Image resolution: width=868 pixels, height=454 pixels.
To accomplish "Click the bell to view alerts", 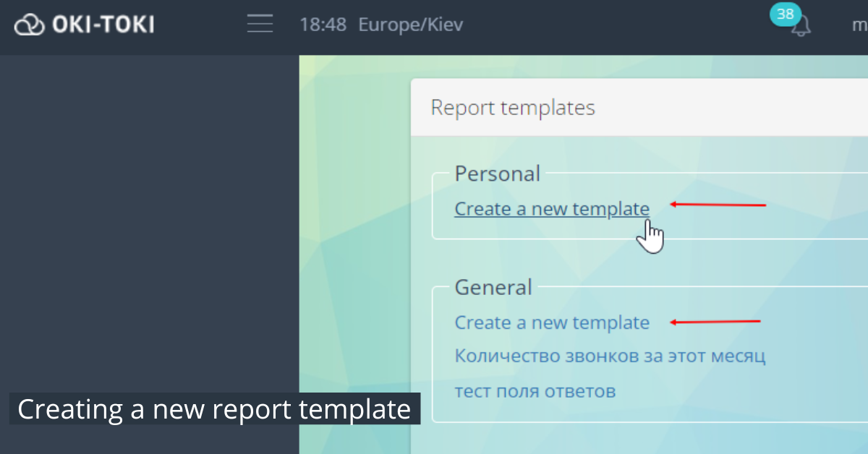I will coord(801,26).
